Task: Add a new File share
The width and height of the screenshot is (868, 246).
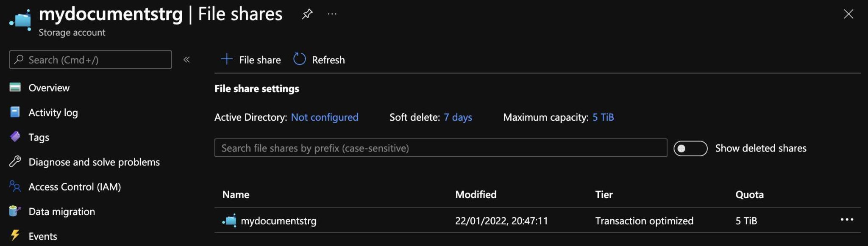Action: pyautogui.click(x=251, y=60)
